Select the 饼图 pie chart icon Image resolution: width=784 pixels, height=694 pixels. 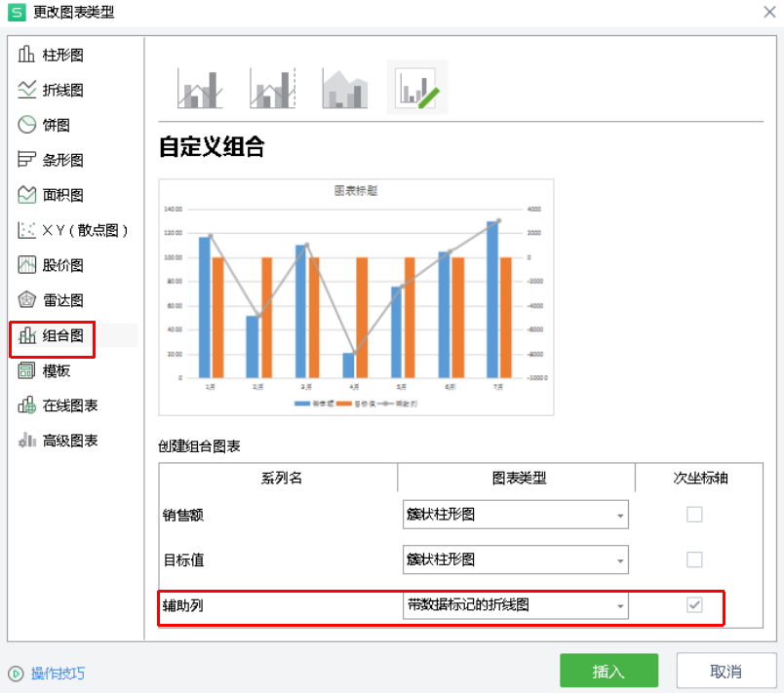[x=26, y=125]
